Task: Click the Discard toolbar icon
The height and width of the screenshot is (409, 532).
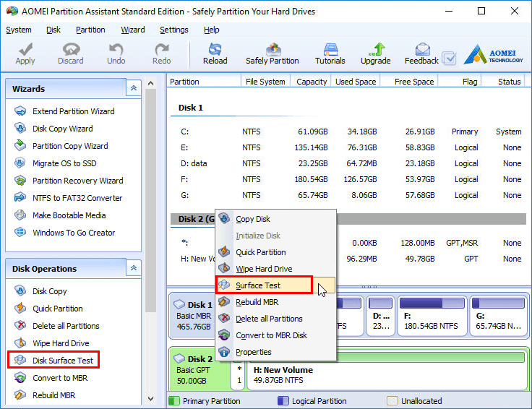Action: coord(71,54)
